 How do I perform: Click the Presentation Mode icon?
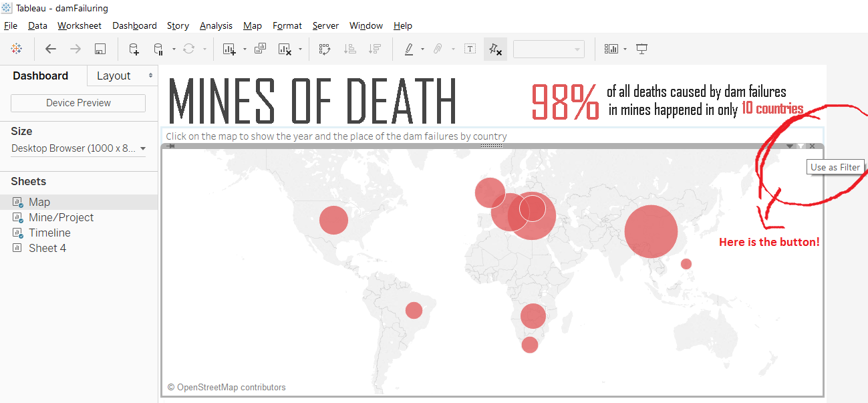[x=642, y=49]
